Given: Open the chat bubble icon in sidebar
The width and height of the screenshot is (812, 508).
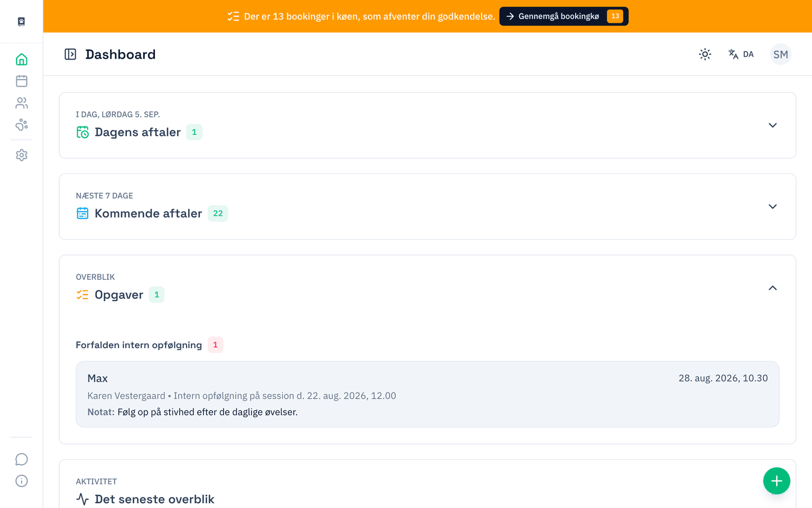Looking at the screenshot, I should [22, 459].
